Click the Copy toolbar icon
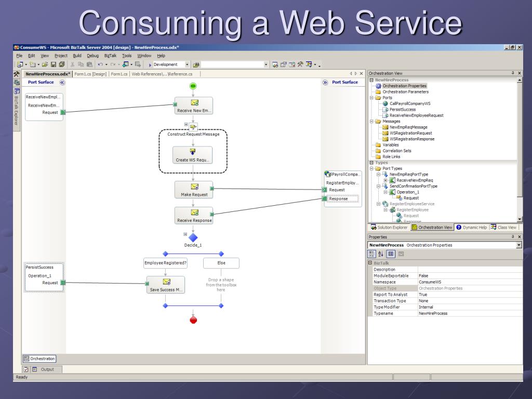This screenshot has height=399, width=532. click(81, 64)
